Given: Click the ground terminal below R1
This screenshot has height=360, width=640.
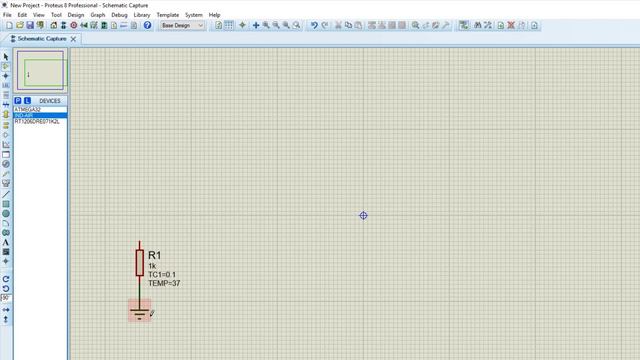Looking at the screenshot, I should pyautogui.click(x=140, y=311).
